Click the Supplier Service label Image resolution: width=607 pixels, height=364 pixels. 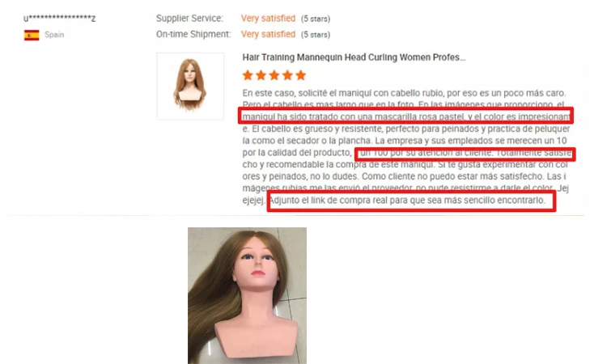coord(189,18)
